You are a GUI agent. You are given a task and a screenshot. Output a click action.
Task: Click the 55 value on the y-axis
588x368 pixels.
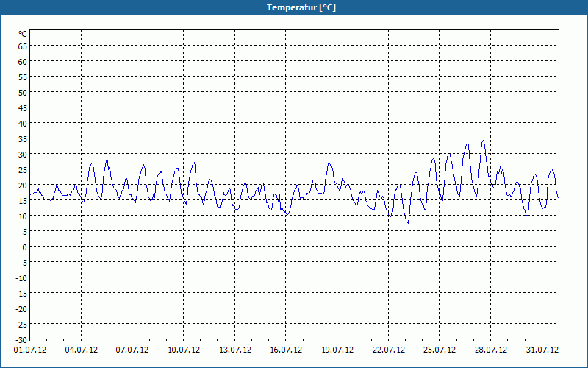[x=23, y=77]
